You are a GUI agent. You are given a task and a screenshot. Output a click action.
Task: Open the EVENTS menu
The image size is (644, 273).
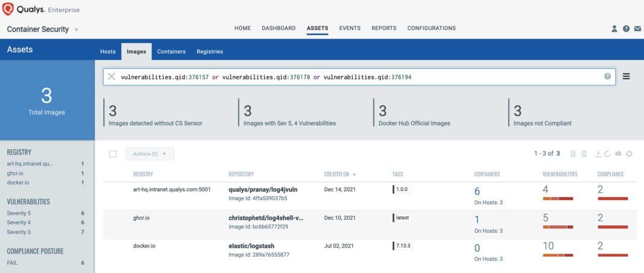click(x=350, y=28)
